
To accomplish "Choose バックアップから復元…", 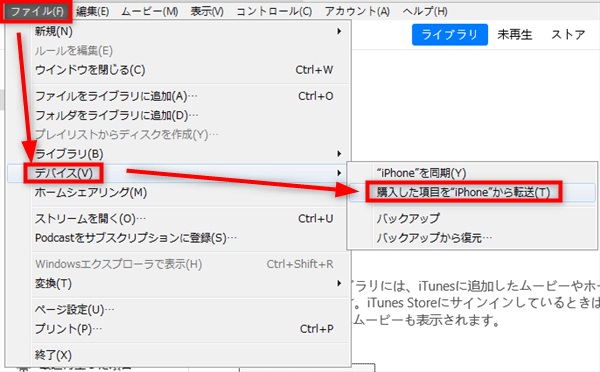I will (x=434, y=238).
